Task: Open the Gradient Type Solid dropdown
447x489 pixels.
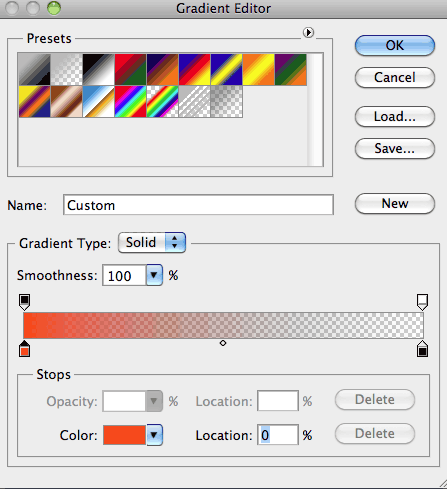Action: coord(152,243)
